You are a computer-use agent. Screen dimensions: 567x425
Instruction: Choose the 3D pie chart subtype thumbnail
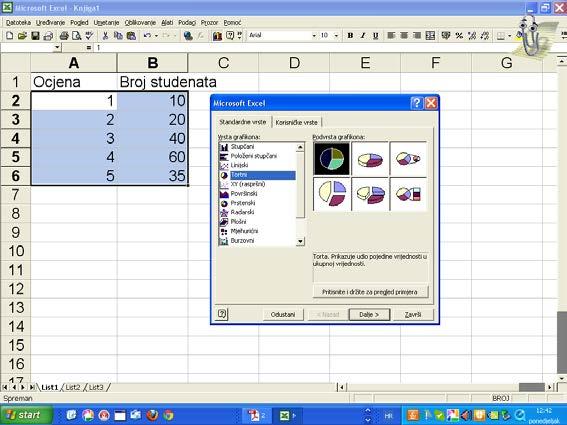370,159
